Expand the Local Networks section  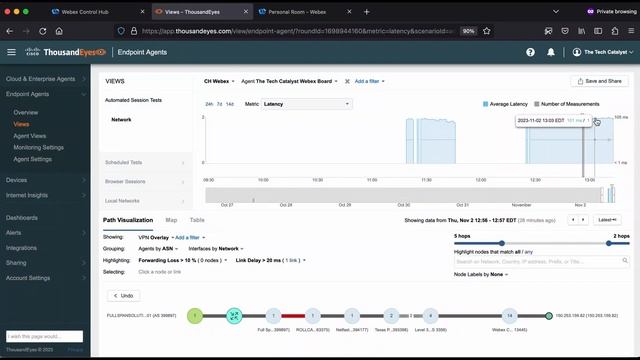(145, 201)
